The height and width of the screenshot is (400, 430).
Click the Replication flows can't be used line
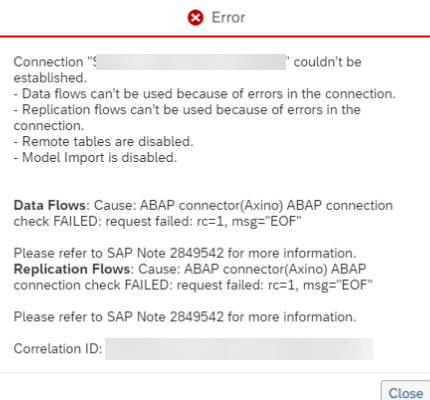187,117
